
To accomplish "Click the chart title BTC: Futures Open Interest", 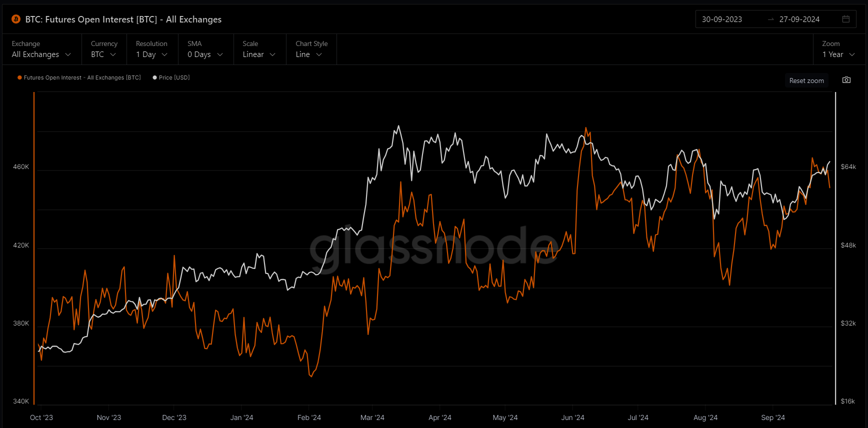I will 123,19.
